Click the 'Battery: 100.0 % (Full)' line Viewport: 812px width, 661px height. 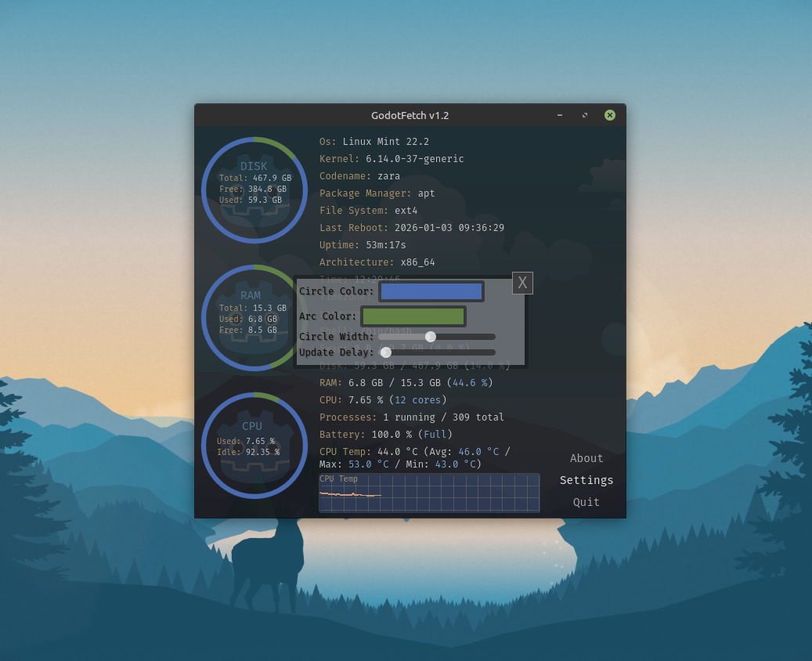(x=386, y=434)
